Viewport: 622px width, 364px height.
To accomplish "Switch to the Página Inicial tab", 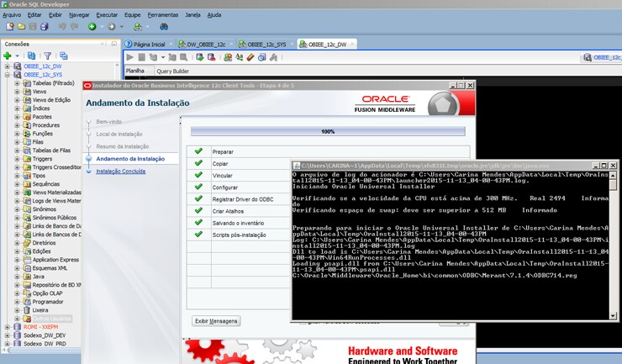I will click(x=149, y=44).
